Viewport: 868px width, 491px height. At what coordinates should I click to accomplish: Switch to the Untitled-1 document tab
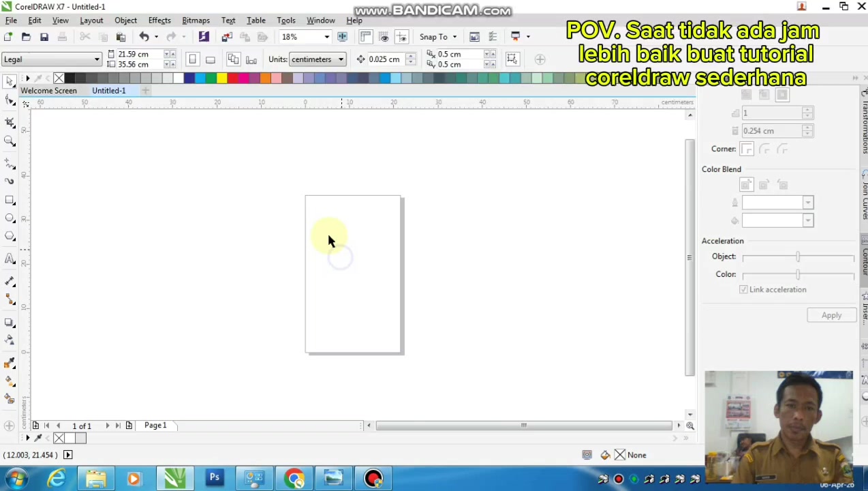(x=109, y=91)
